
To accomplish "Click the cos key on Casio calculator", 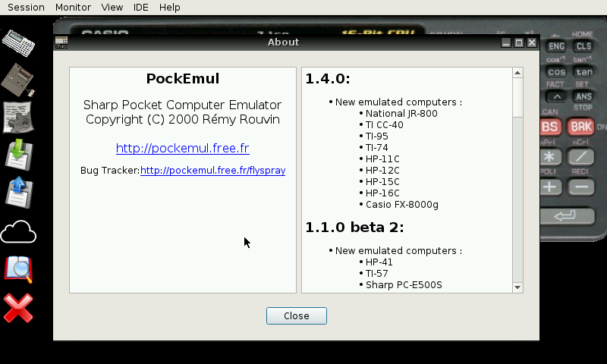I will [x=557, y=72].
